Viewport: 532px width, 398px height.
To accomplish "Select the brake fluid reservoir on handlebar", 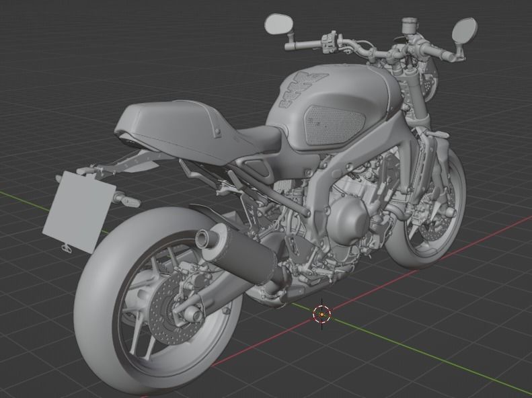I will (411, 26).
